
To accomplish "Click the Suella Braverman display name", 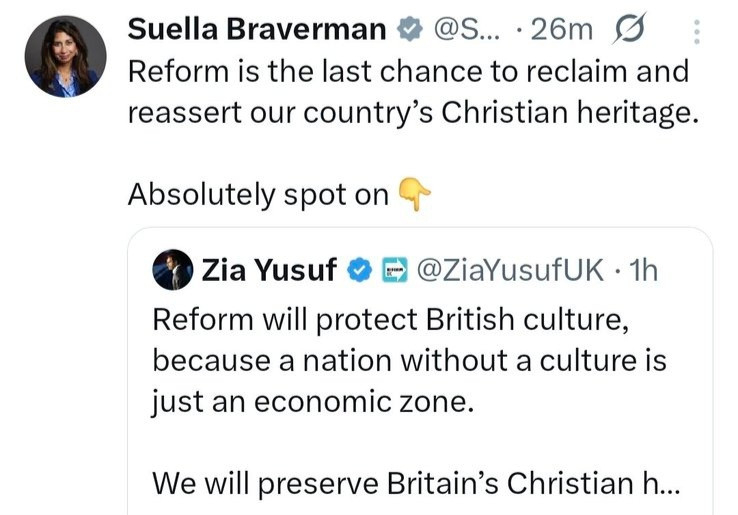I will click(257, 30).
